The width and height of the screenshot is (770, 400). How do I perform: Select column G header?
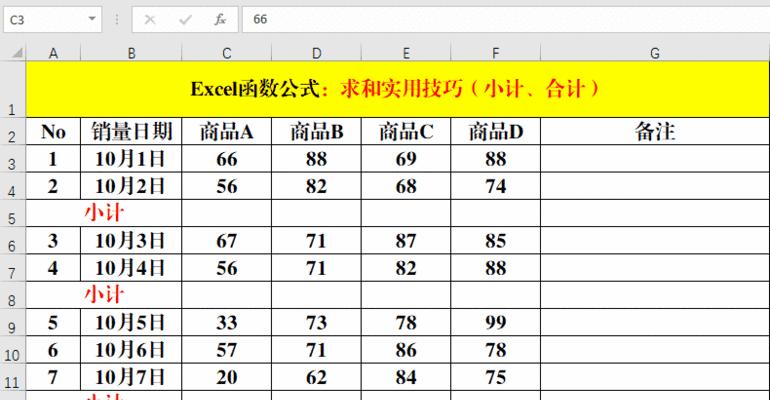pos(655,53)
